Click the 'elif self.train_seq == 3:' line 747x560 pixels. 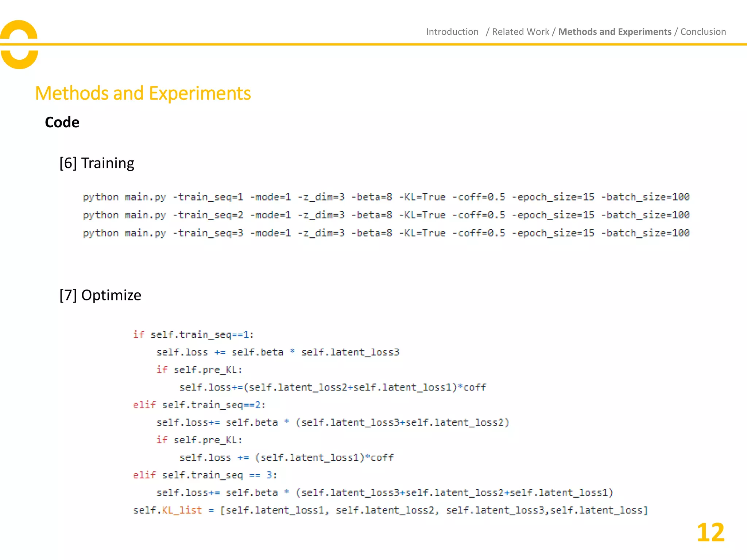(205, 475)
